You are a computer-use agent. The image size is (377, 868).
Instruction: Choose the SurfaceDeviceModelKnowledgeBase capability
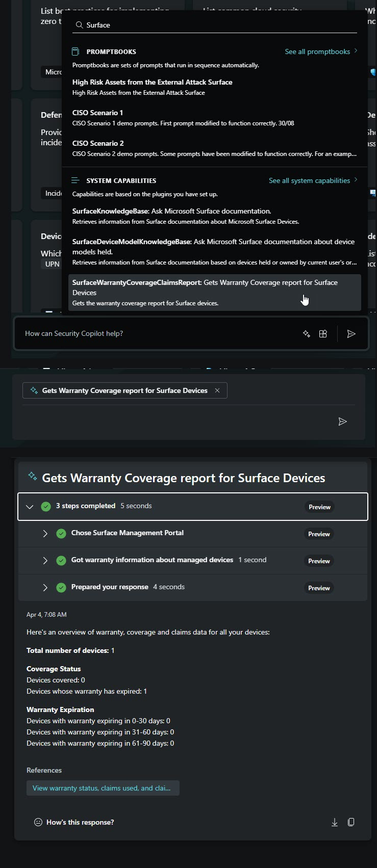pos(214,252)
